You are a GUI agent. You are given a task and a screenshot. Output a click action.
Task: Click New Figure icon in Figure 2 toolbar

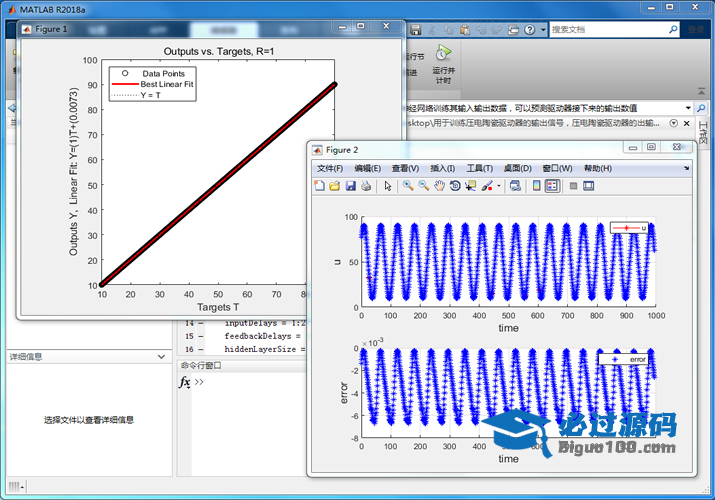click(x=320, y=186)
